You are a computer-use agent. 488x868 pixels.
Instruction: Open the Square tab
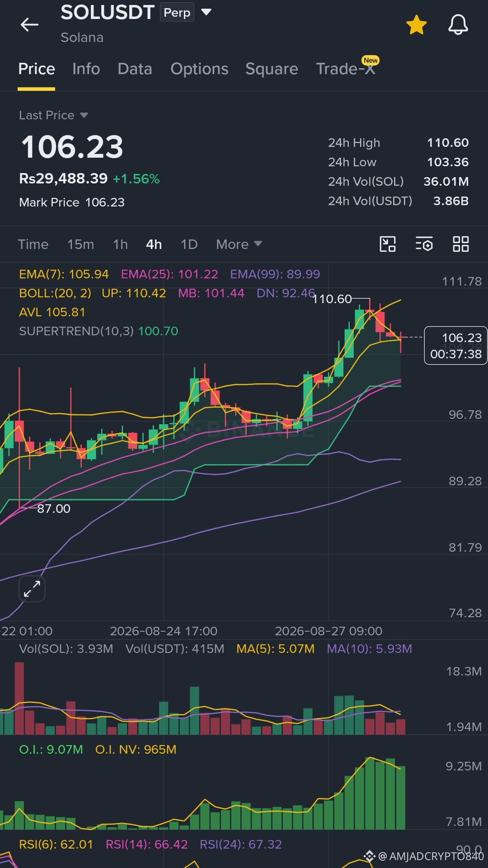pos(272,69)
